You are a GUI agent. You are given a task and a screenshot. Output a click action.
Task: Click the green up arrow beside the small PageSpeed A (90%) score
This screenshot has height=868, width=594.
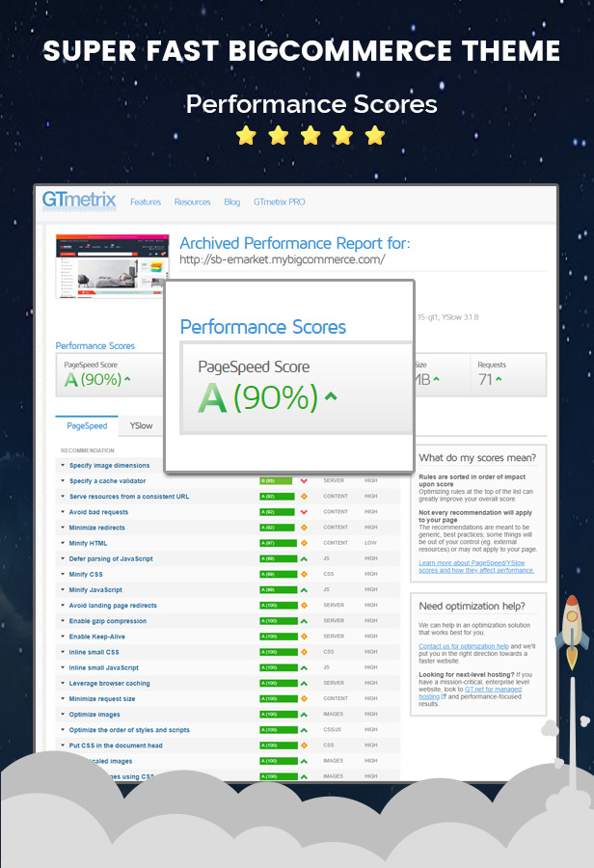point(127,379)
